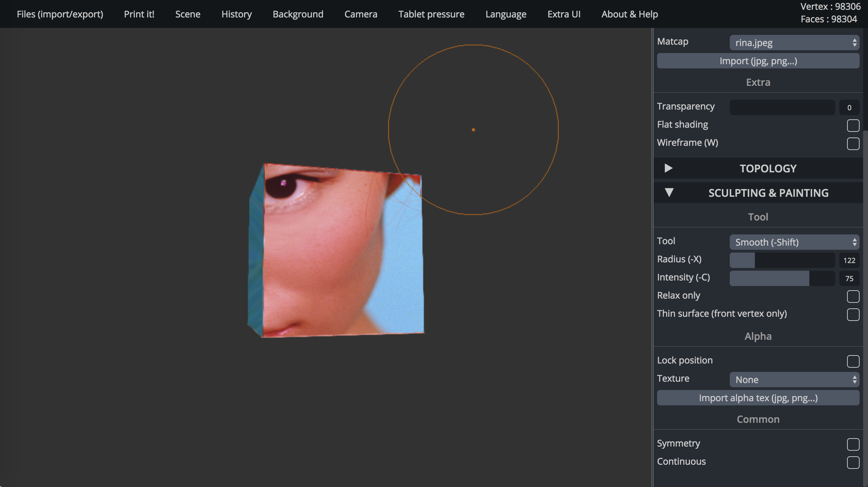Open the Files (import/export) menu
Viewport: 868px width, 487px height.
[60, 14]
